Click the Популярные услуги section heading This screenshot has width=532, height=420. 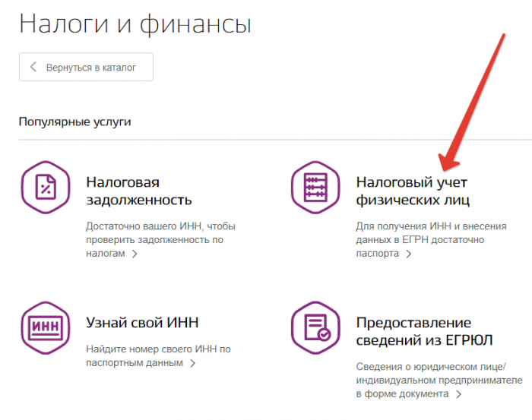tap(74, 121)
